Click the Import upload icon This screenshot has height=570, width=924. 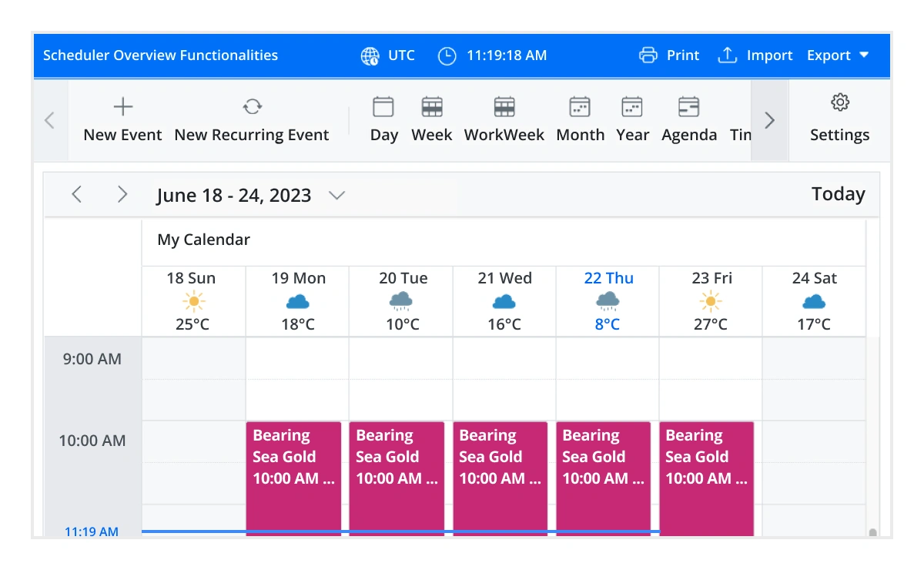pyautogui.click(x=726, y=55)
